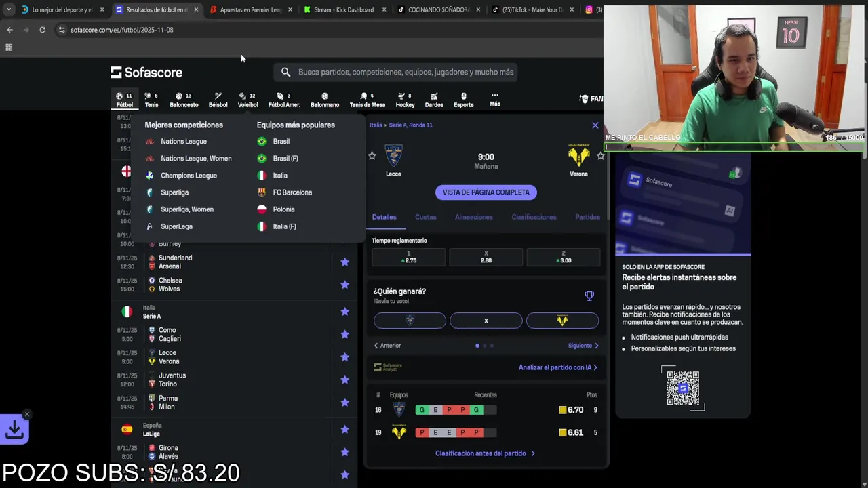The width and height of the screenshot is (868, 488).
Task: Select the odds option 1 at 2.75
Action: (409, 257)
